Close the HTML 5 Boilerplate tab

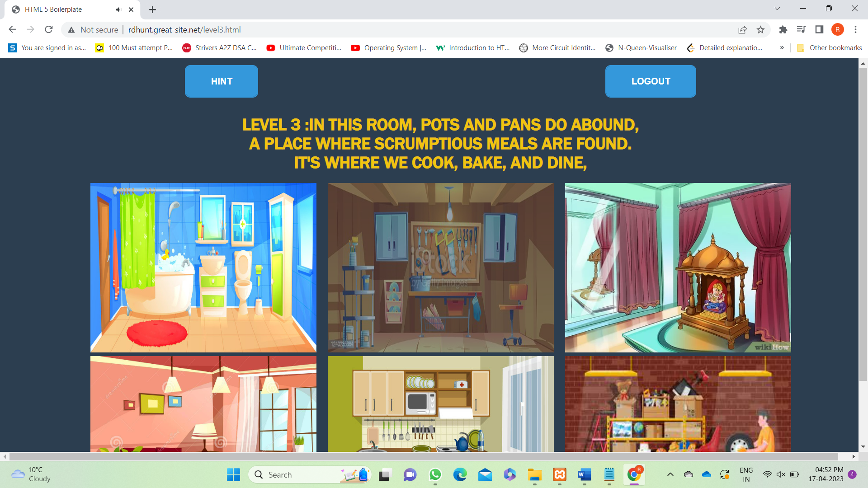click(131, 9)
